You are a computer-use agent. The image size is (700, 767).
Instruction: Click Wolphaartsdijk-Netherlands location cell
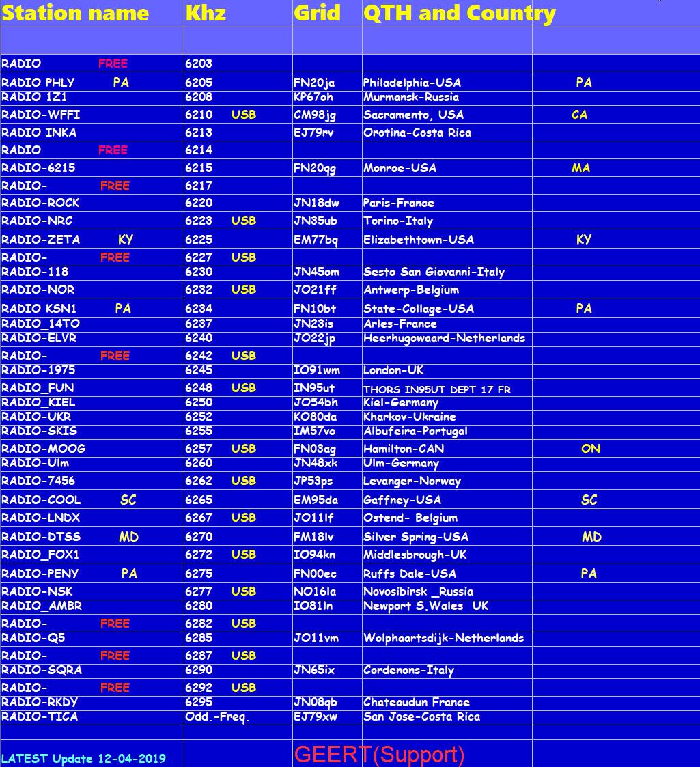(x=444, y=638)
